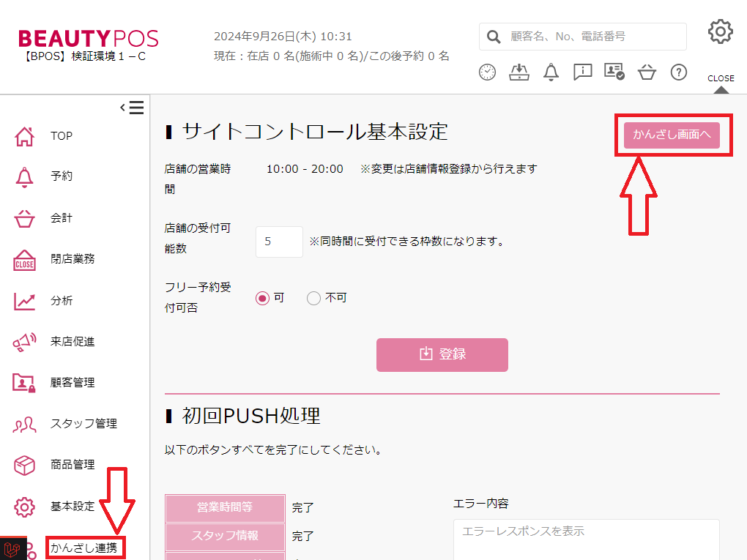This screenshot has width=747, height=560.
Task: Click the clock icon in header
Action: (x=487, y=72)
